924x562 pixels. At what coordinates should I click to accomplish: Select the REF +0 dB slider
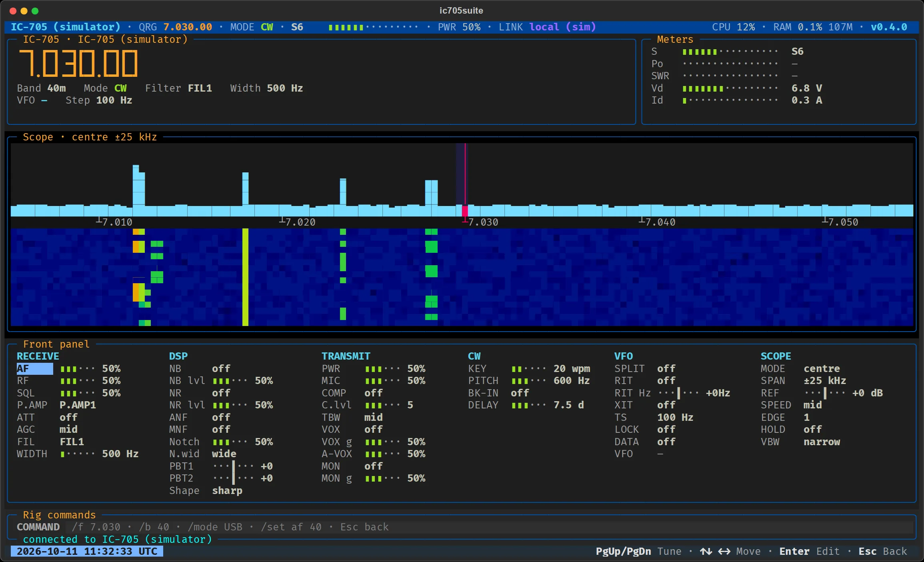coord(825,393)
